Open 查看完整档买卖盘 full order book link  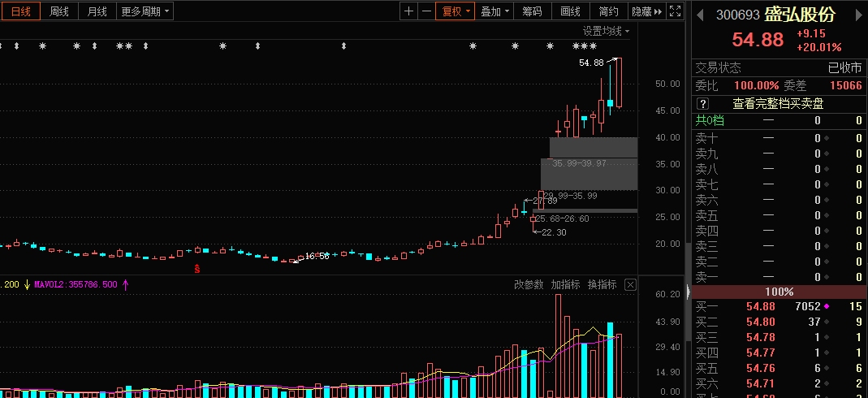click(x=779, y=103)
